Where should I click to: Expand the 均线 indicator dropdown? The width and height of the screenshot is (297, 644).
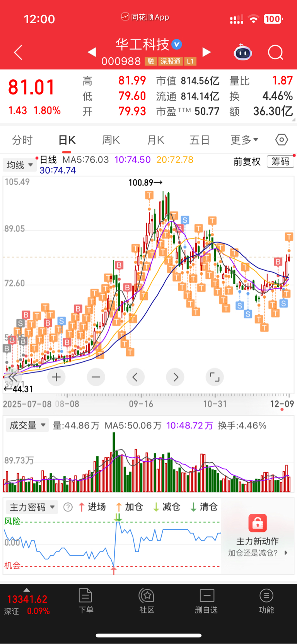coord(20,165)
